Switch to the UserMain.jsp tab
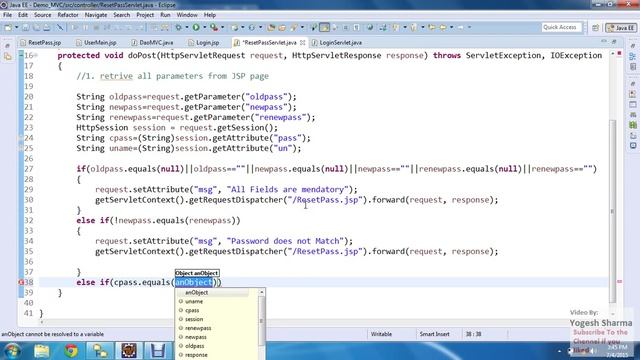 [x=96, y=42]
